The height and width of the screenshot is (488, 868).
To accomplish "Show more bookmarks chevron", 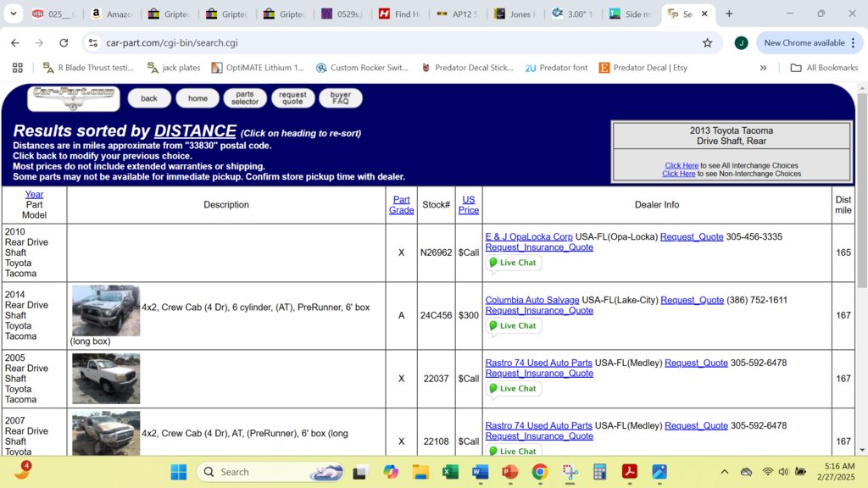I will 764,68.
